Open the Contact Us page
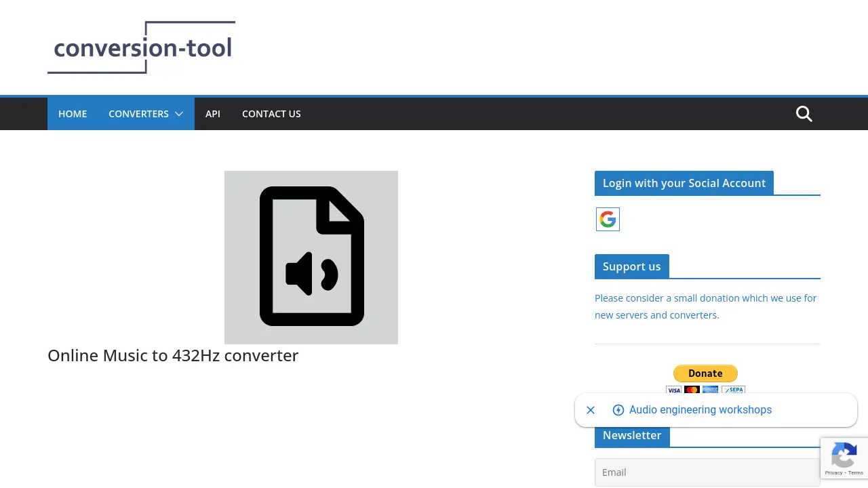868x488 pixels. [x=271, y=114]
